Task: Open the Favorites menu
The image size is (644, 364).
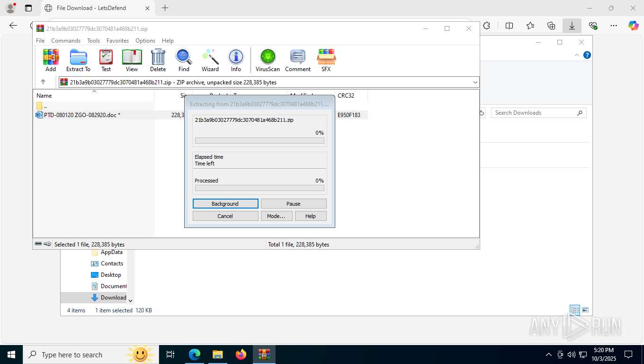Action: 117,41
